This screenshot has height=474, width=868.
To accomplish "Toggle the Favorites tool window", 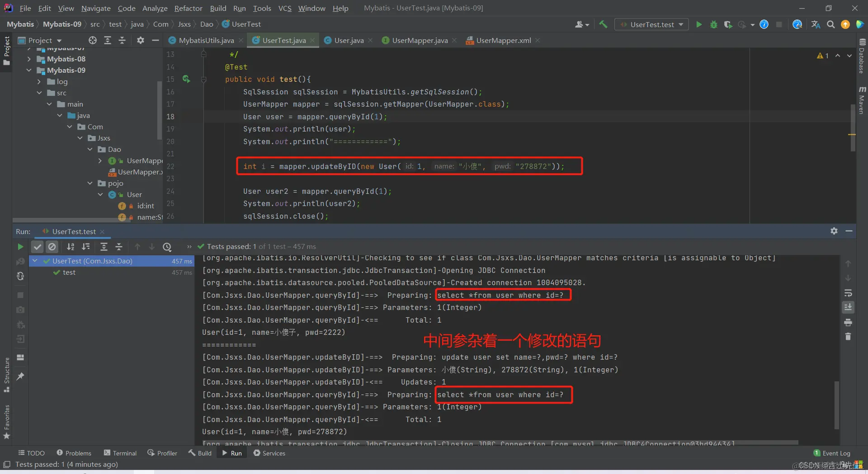I will click(7, 422).
